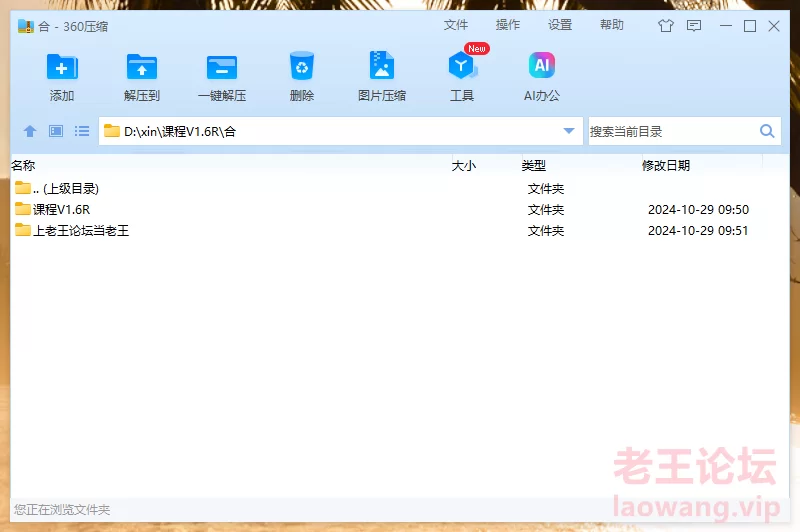800x532 pixels.
Task: Click 文件夹 type in 上级目录 row
Action: click(545, 189)
